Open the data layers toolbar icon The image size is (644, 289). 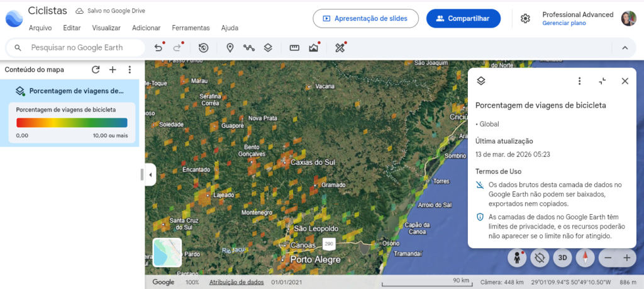(x=268, y=48)
